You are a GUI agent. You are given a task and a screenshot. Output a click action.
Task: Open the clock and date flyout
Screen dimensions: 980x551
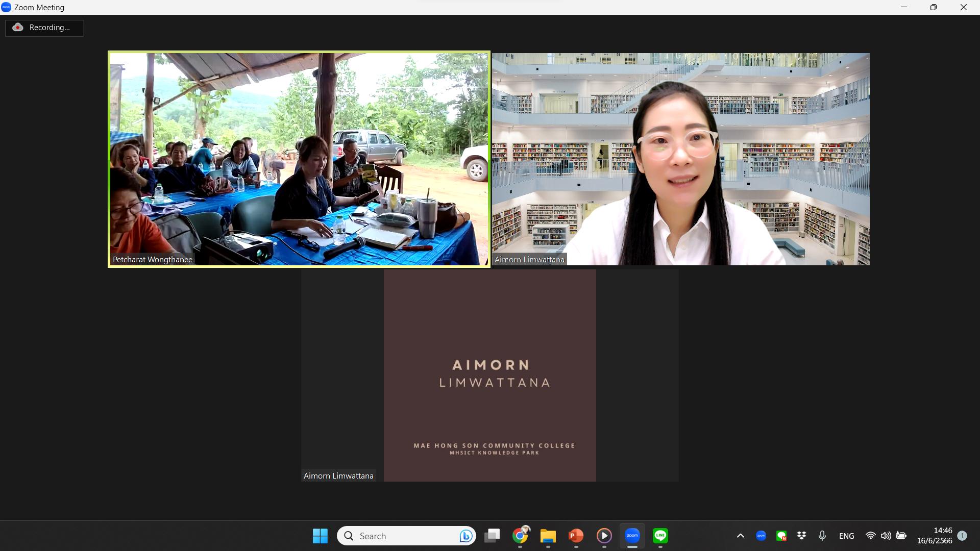point(934,536)
